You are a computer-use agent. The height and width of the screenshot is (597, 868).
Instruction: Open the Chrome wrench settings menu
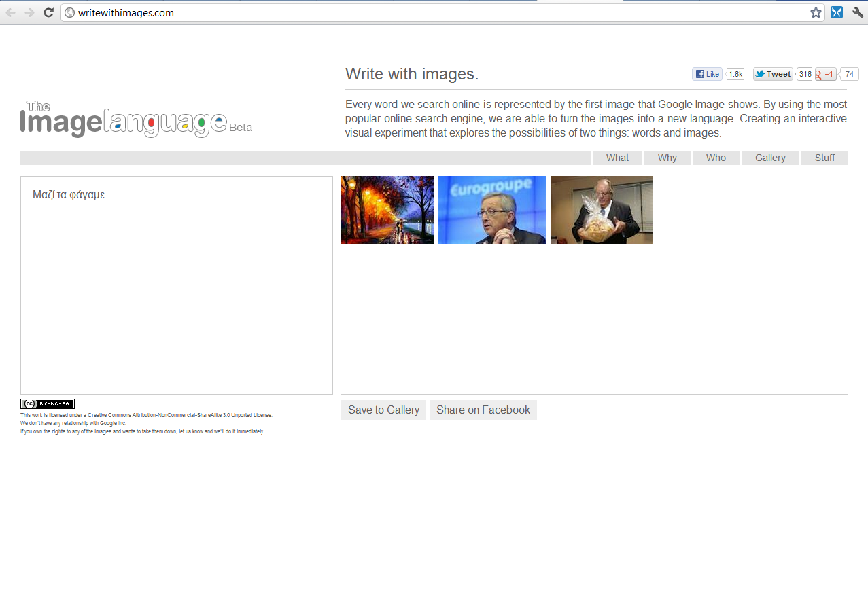click(x=857, y=12)
